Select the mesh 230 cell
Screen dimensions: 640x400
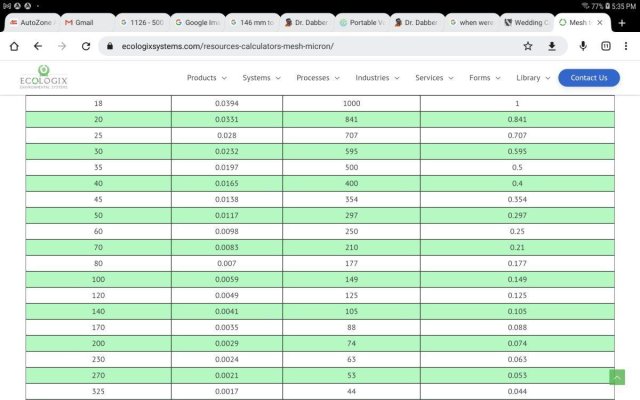click(98, 359)
